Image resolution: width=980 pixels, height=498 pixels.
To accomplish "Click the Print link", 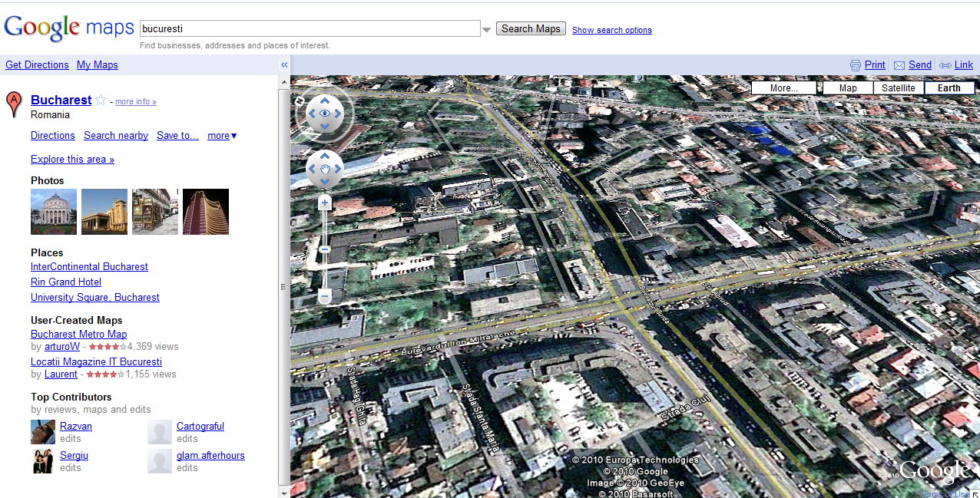I will point(875,65).
